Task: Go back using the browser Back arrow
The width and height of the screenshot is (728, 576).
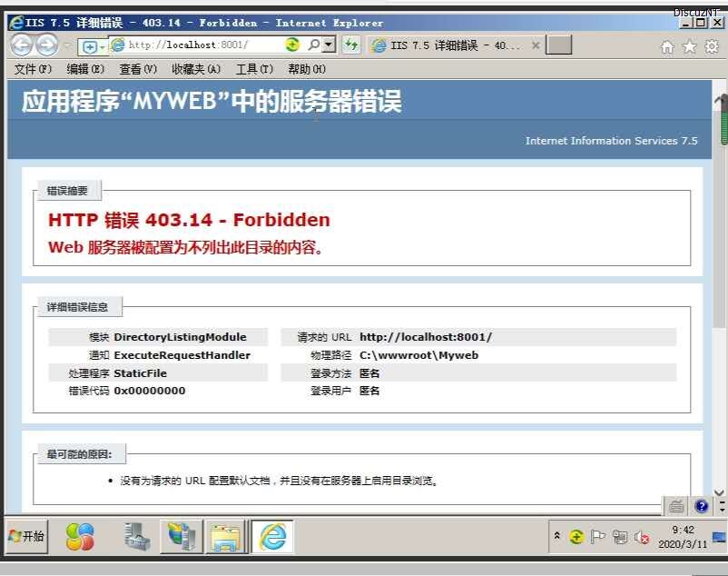Action: coord(22,45)
